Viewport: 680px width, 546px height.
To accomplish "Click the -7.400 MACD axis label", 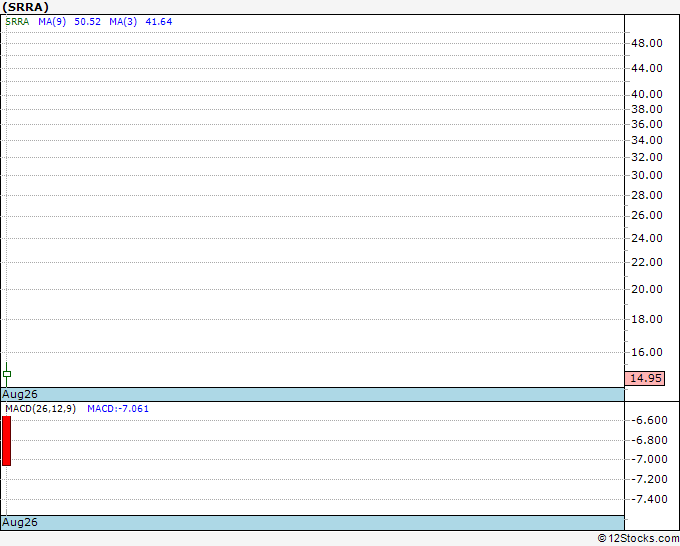I will pos(649,499).
